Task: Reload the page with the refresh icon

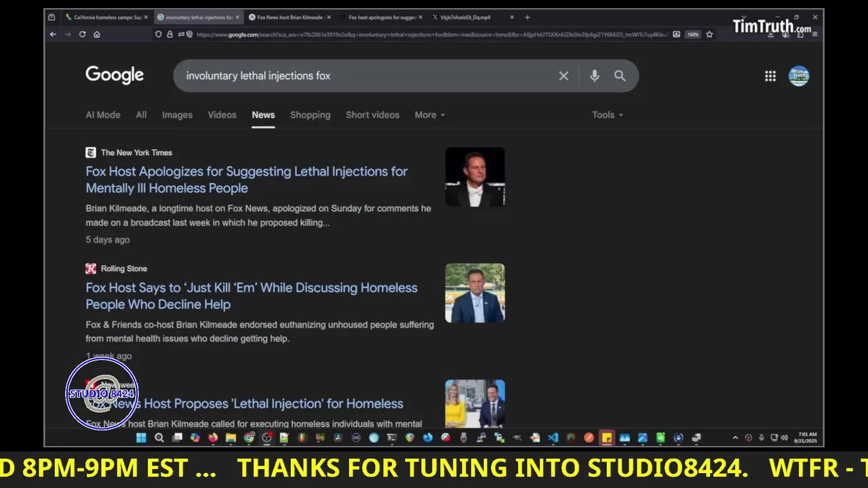Action: coord(83,34)
